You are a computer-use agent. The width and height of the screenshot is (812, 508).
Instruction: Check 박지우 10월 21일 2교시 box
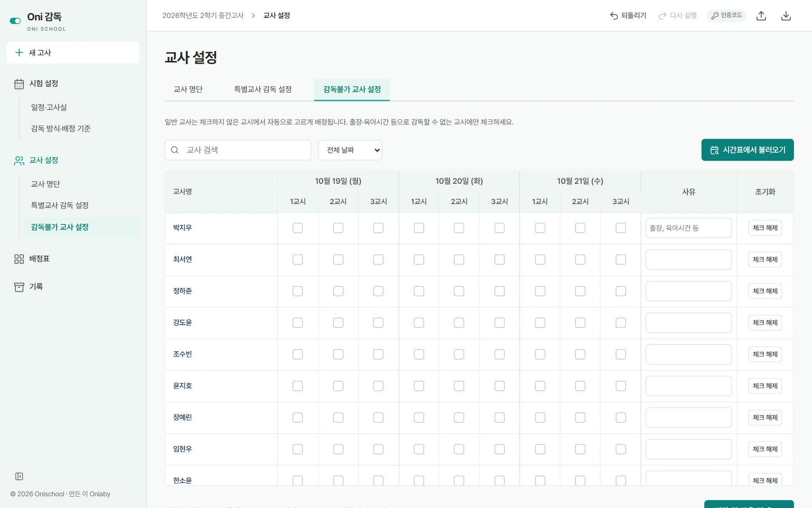[x=580, y=228]
